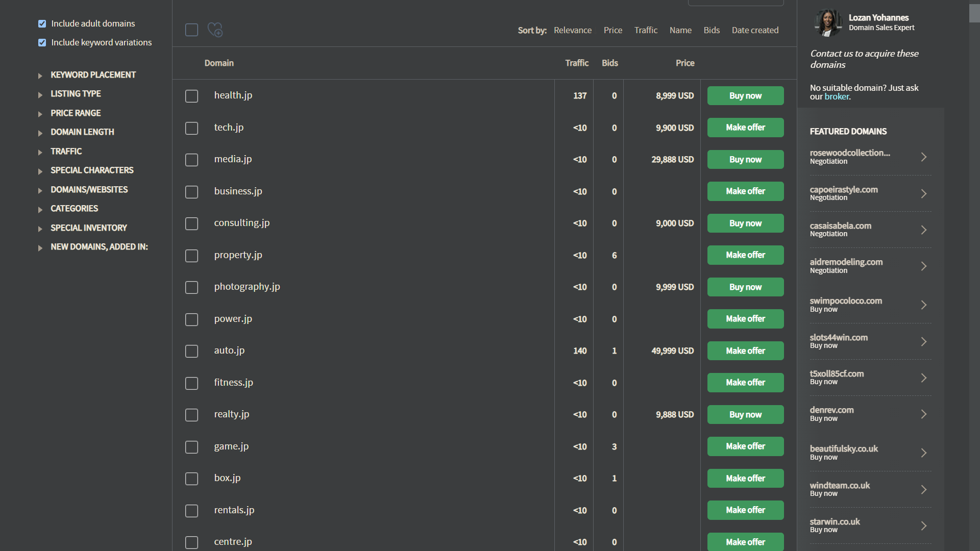Screen dimensions: 980x551
Task: Click Lozan Yohannes profile photo
Action: click(827, 23)
